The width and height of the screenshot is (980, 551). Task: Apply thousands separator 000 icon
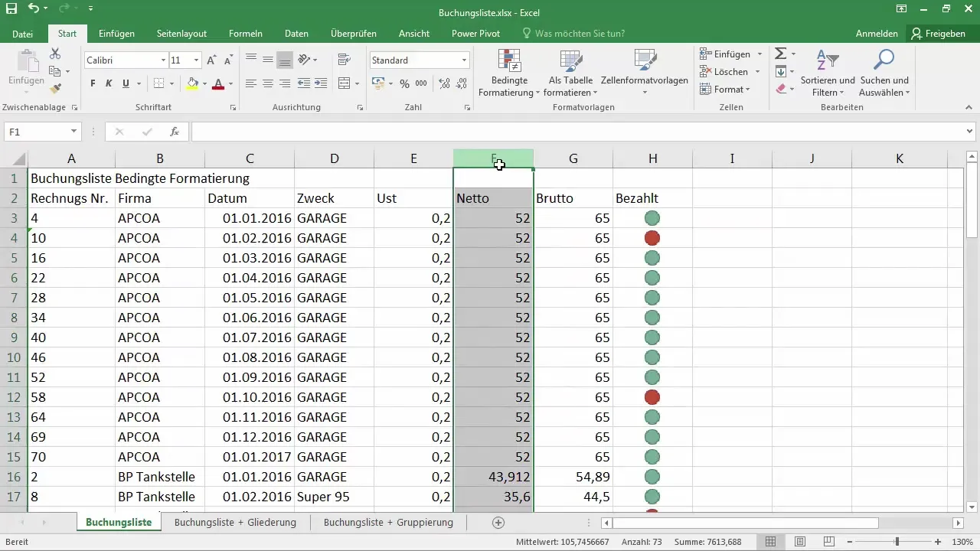(422, 83)
